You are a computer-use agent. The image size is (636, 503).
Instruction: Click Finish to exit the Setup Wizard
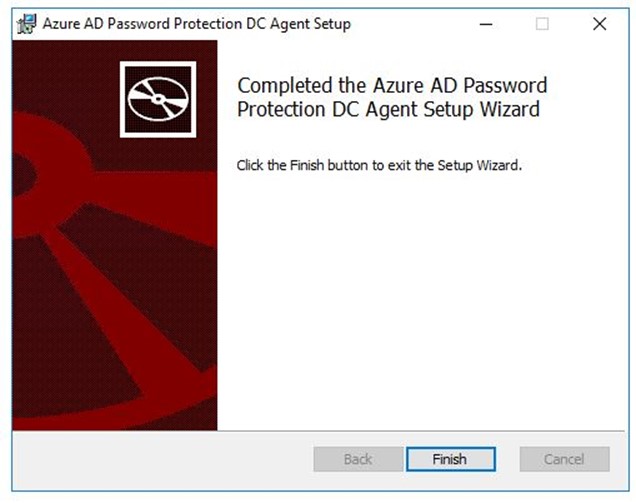[x=451, y=459]
